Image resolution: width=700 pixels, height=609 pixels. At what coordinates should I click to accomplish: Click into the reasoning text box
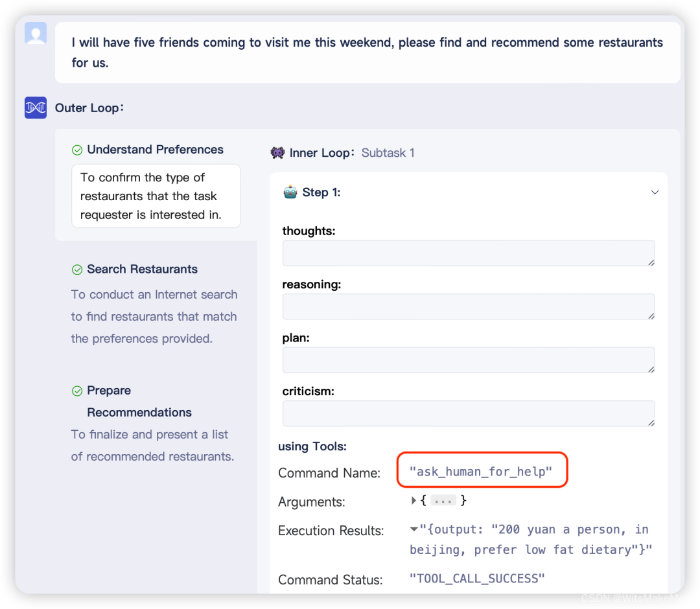pos(469,306)
